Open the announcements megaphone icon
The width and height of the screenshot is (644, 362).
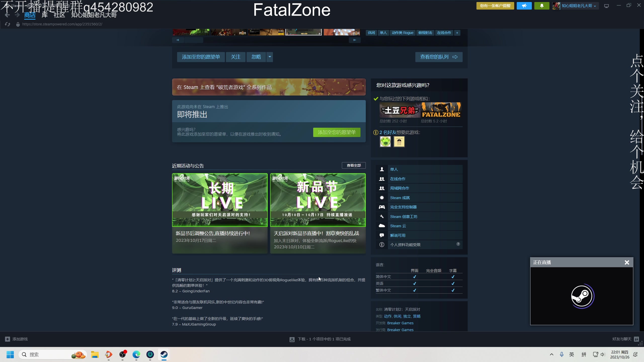click(x=524, y=6)
